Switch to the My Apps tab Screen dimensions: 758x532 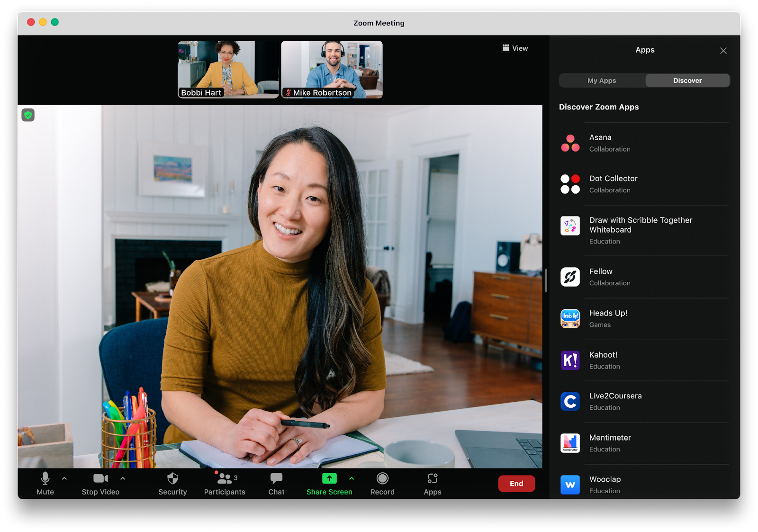click(602, 81)
